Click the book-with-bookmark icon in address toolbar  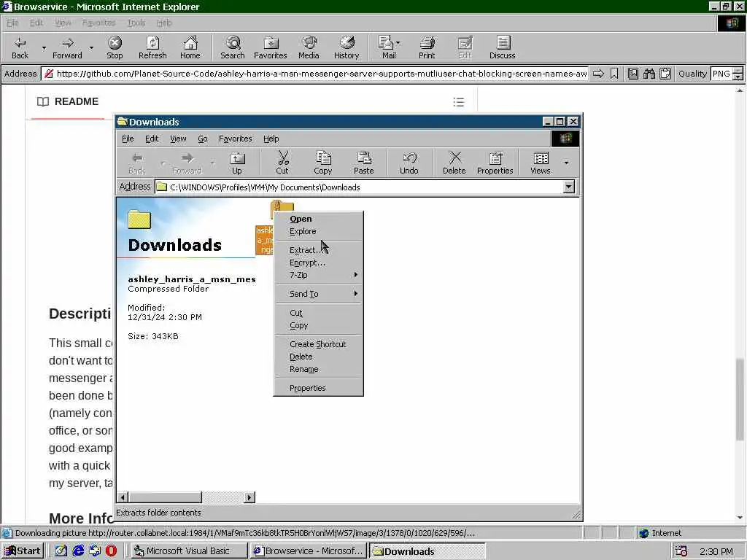[632, 74]
